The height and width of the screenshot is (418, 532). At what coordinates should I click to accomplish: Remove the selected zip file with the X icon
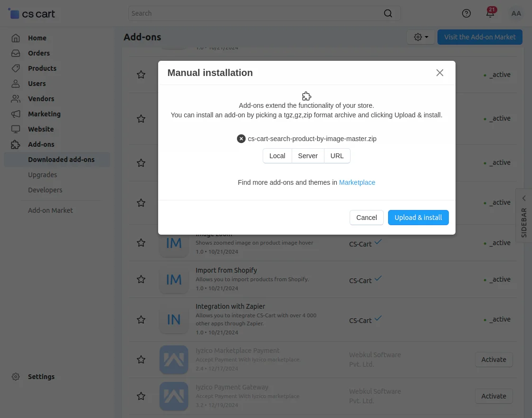click(x=241, y=139)
